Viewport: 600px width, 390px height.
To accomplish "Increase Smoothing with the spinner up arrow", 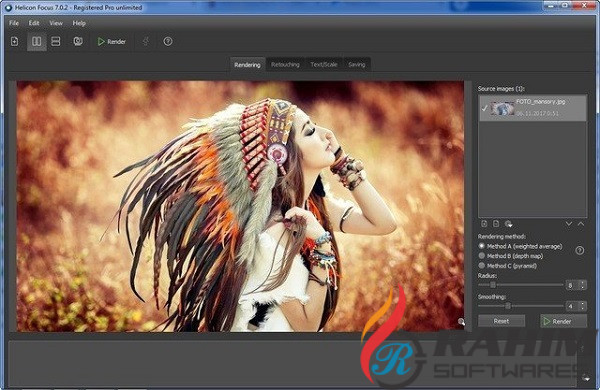I will click(583, 304).
